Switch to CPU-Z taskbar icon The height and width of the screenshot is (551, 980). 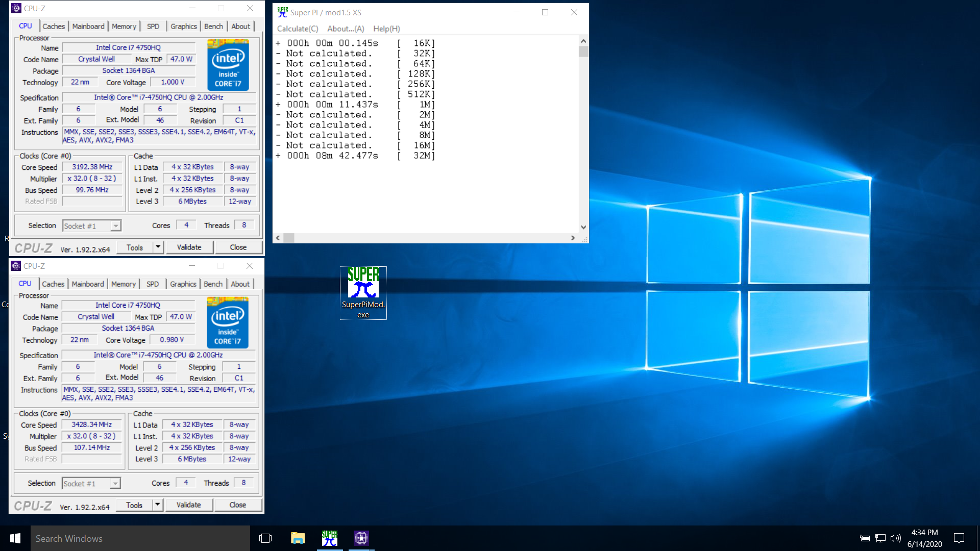(x=361, y=538)
